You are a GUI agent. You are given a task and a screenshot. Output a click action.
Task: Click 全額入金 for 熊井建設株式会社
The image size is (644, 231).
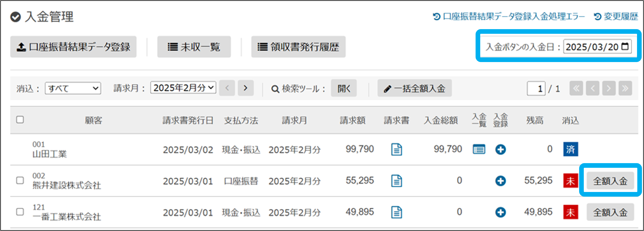[x=610, y=181]
